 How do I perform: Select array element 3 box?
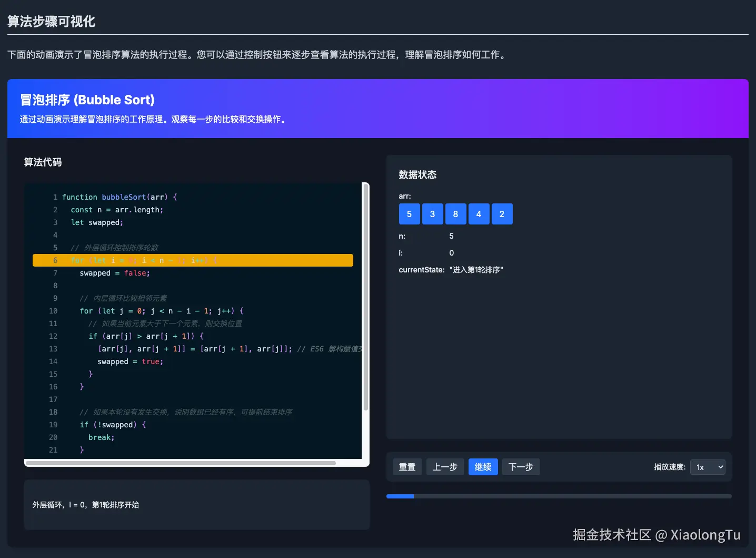coord(432,214)
